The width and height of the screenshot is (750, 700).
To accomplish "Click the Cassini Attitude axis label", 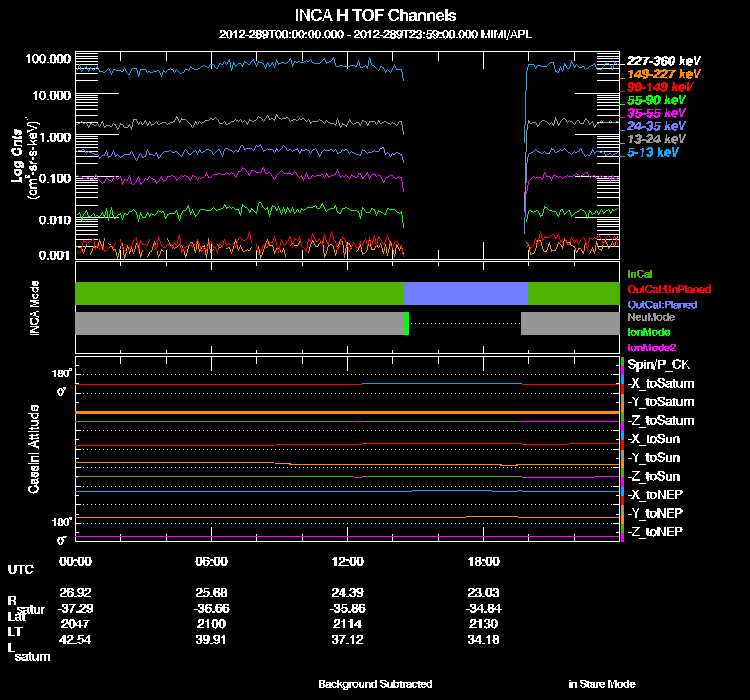I will pyautogui.click(x=33, y=448).
